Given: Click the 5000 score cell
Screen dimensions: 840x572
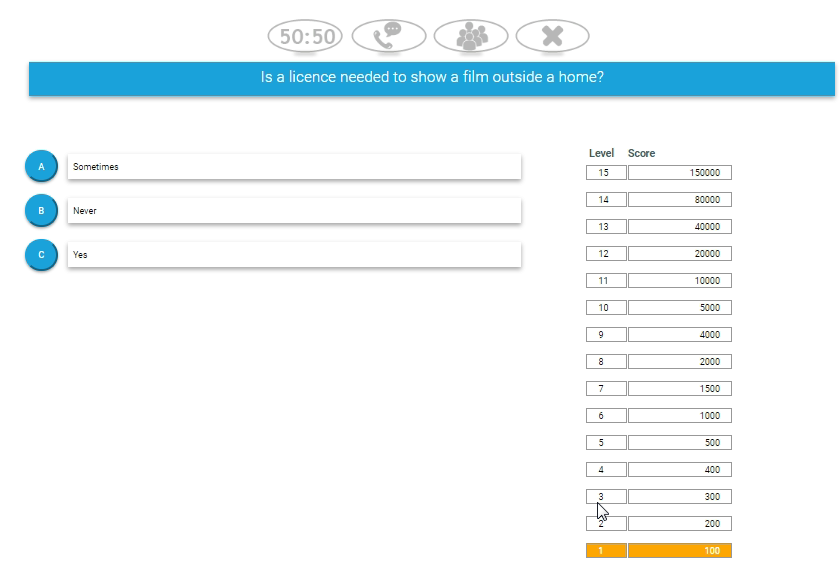Looking at the screenshot, I should 680,308.
